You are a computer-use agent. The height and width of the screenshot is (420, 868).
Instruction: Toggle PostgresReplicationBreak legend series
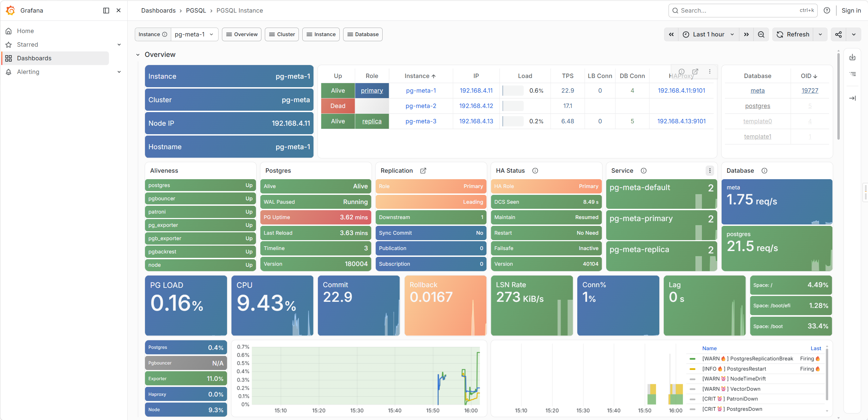748,359
